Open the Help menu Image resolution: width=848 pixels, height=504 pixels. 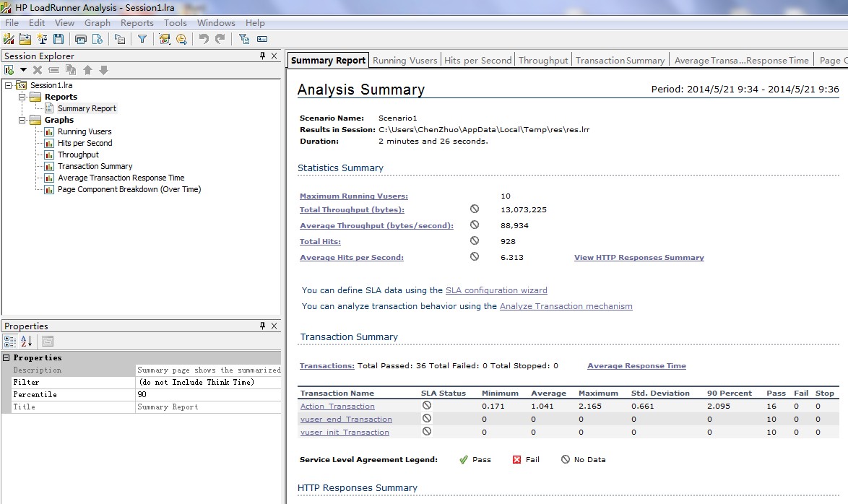[255, 22]
